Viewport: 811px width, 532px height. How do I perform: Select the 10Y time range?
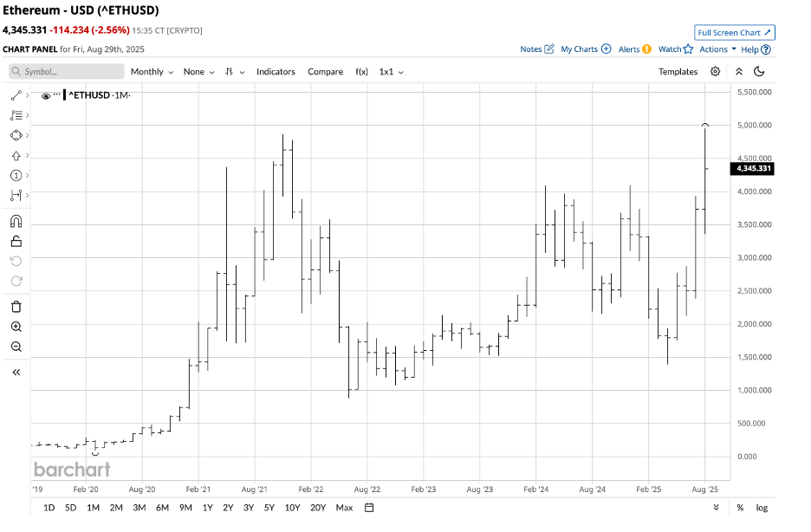coord(292,508)
